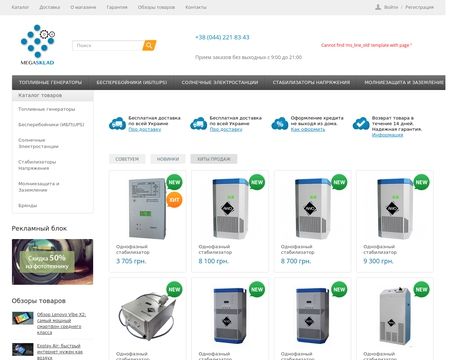Switch to the НОВИНКИ tab
The width and height of the screenshot is (450, 360).
168,159
